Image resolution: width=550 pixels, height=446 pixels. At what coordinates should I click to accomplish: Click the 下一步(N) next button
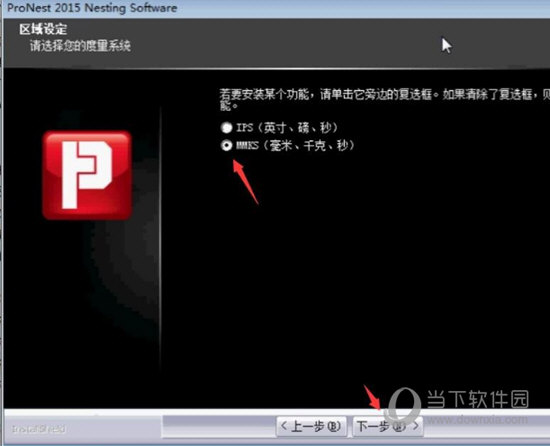point(388,426)
